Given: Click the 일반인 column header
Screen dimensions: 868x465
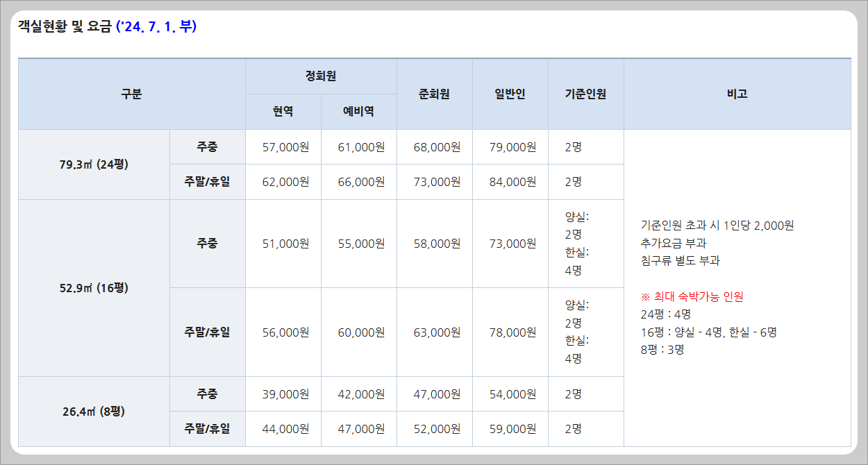Looking at the screenshot, I should click(510, 94).
